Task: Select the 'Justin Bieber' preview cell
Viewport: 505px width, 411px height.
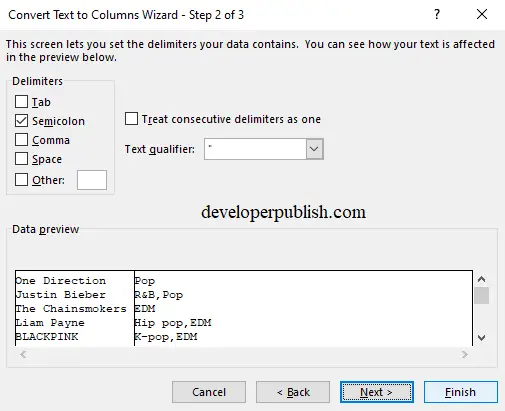Action: (60, 295)
